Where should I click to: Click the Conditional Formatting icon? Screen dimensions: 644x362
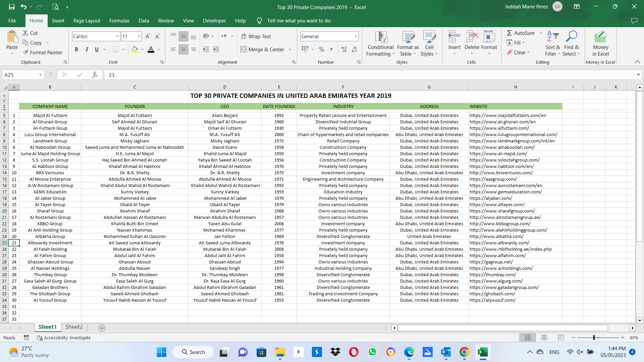coord(381,38)
